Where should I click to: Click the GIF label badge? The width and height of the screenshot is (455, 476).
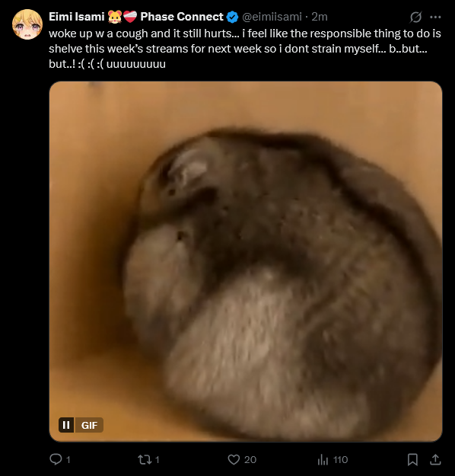click(89, 425)
